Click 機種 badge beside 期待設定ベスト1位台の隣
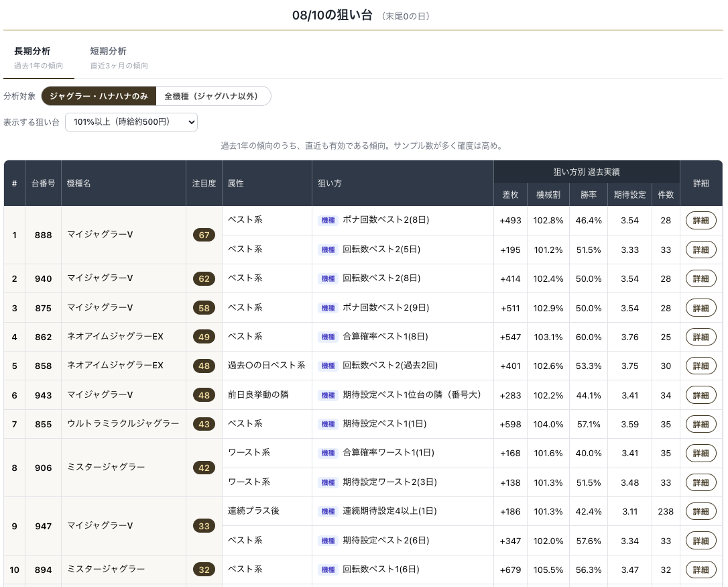Viewport: 728px width, 587px height. (x=328, y=396)
